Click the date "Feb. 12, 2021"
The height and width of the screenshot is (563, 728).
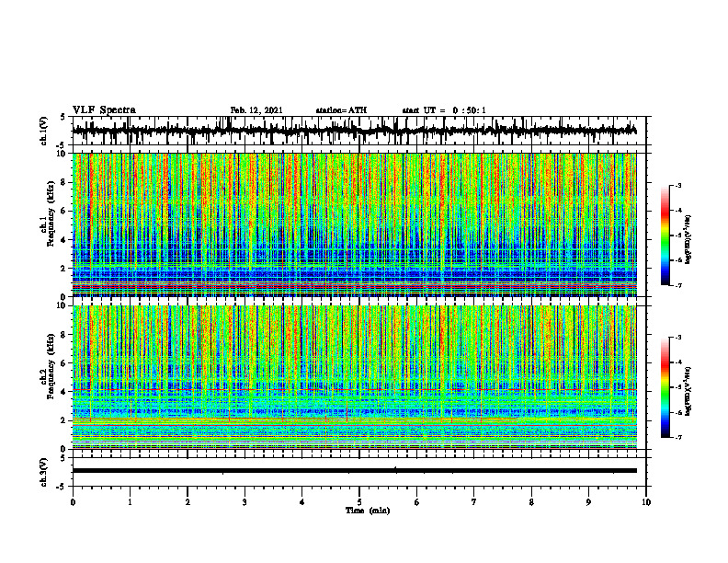[x=256, y=110]
